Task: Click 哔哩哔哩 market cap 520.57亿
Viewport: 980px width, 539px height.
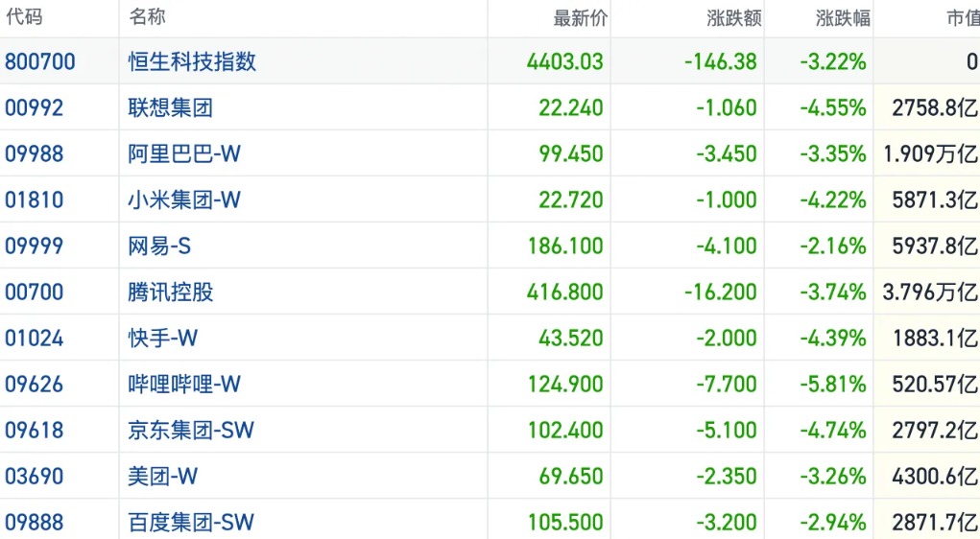Action: pyautogui.click(x=935, y=384)
